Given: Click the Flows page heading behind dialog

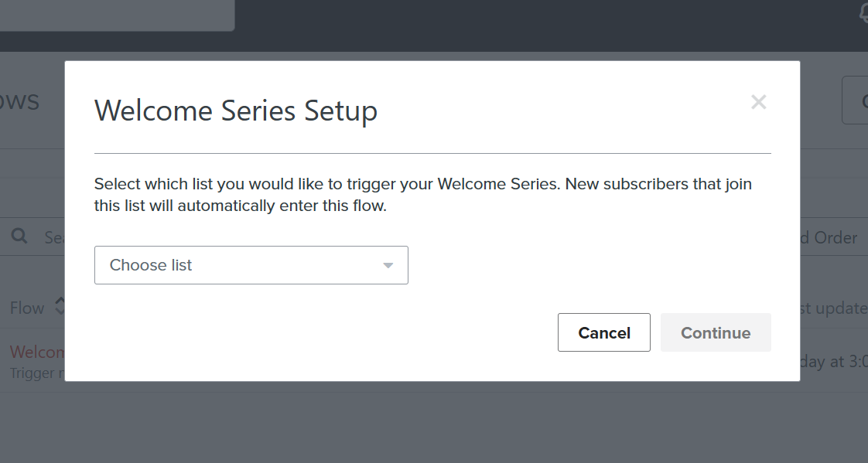Looking at the screenshot, I should [x=20, y=100].
